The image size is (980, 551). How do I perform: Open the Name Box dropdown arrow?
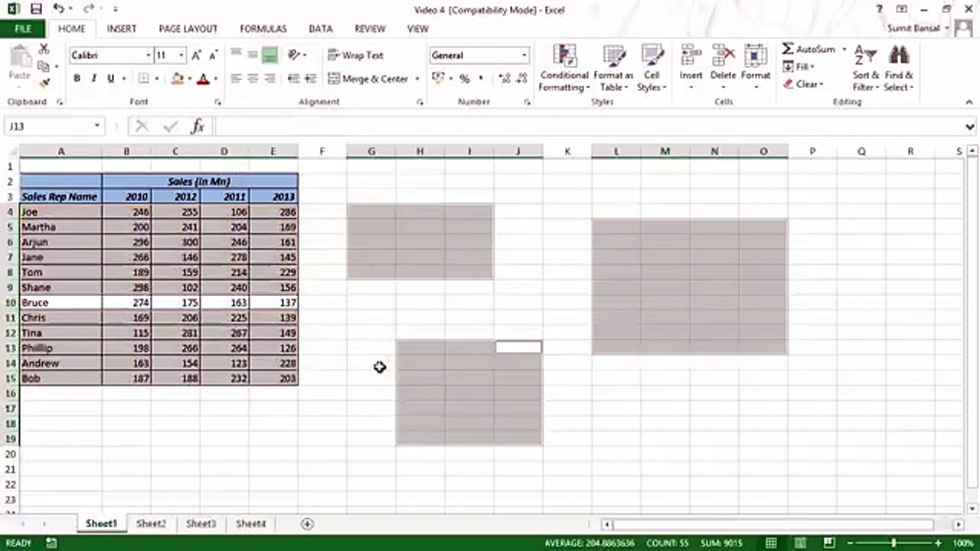click(x=97, y=126)
